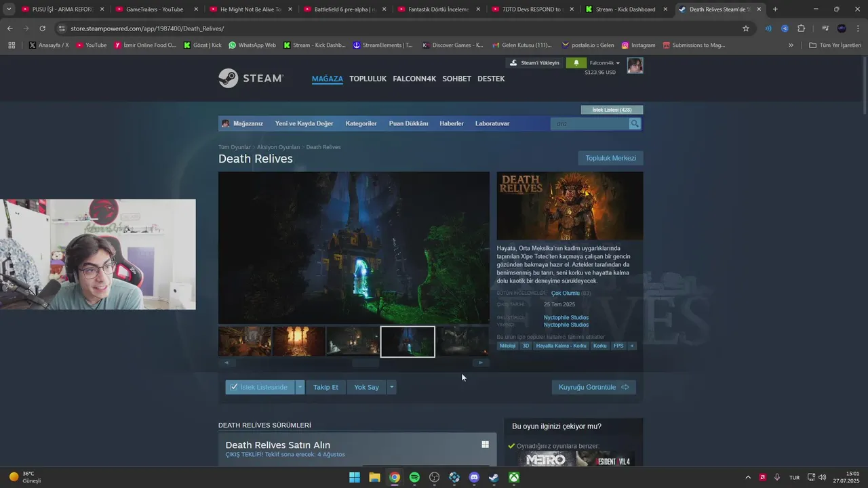868x488 pixels.
Task: Go back with the browser back arrow
Action: pos(9,28)
